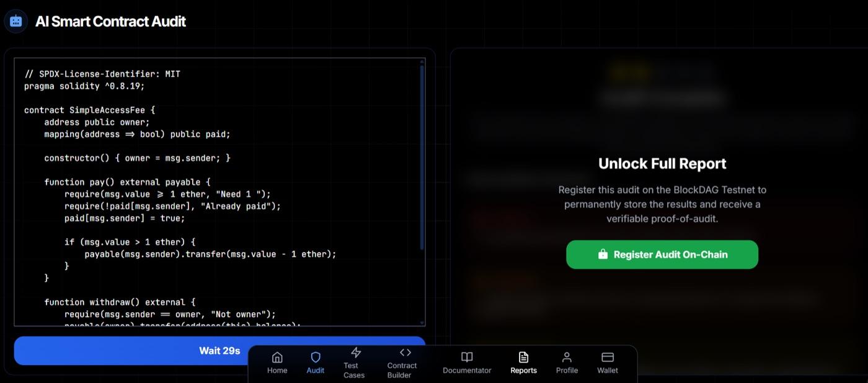Viewport: 868px width, 383px height.
Task: Select Reports from the bottom navigation menu
Action: tap(523, 362)
